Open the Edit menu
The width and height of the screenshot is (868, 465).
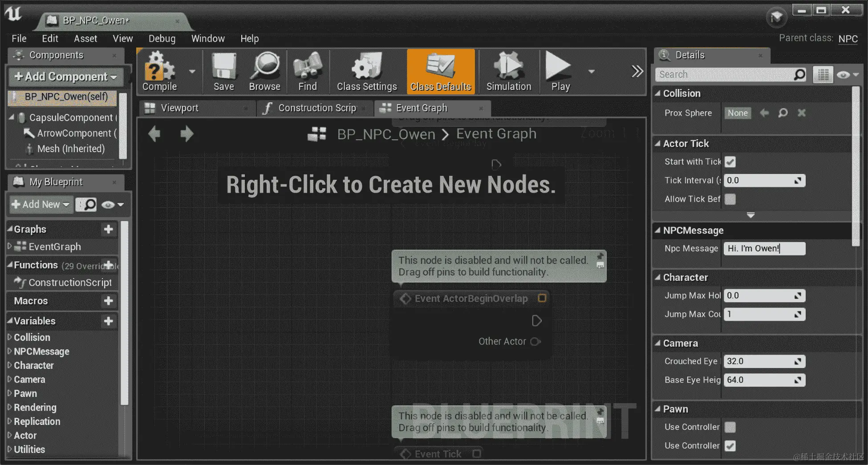pos(50,39)
